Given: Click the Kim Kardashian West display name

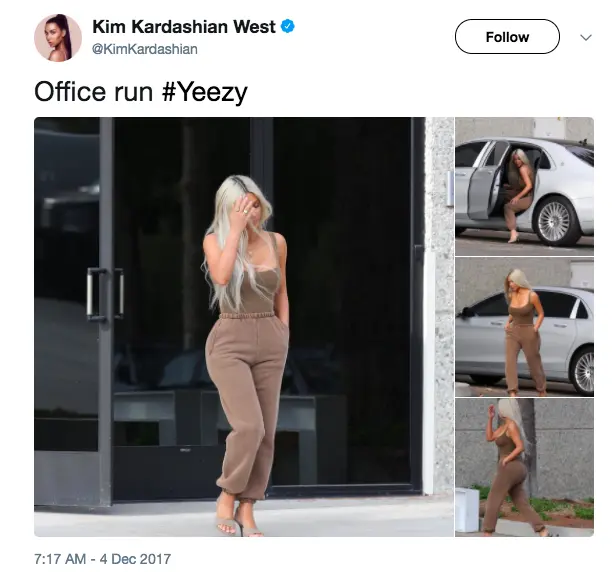Looking at the screenshot, I should [x=184, y=27].
